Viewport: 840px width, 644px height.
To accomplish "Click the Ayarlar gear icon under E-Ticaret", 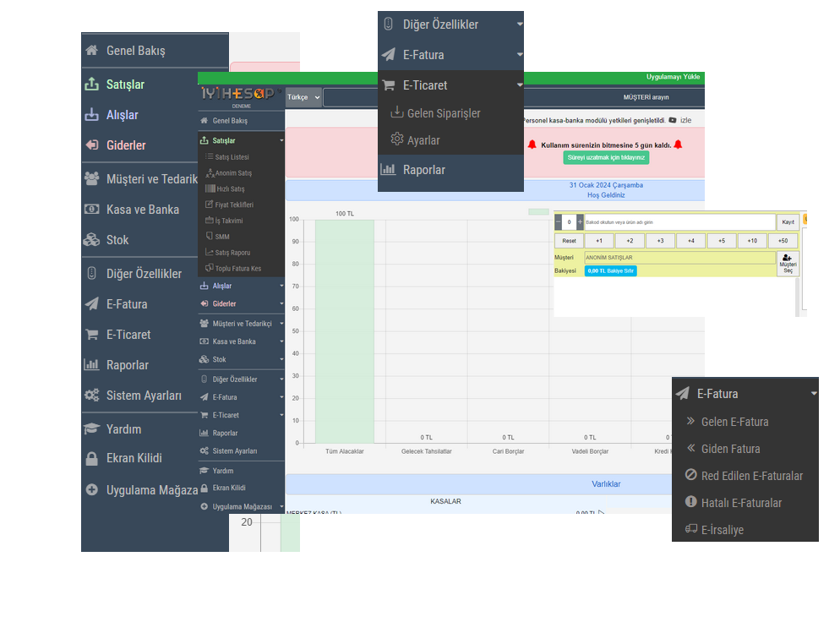I will click(396, 139).
